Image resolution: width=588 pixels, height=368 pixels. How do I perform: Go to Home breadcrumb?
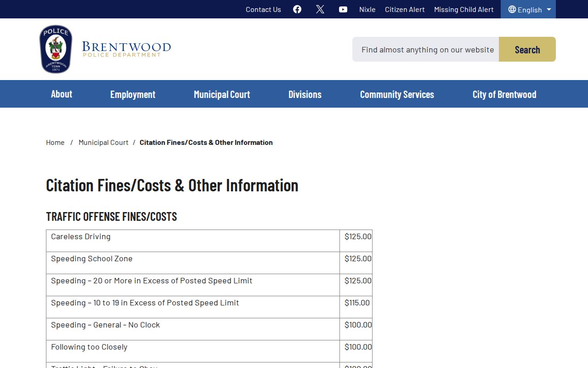point(55,142)
